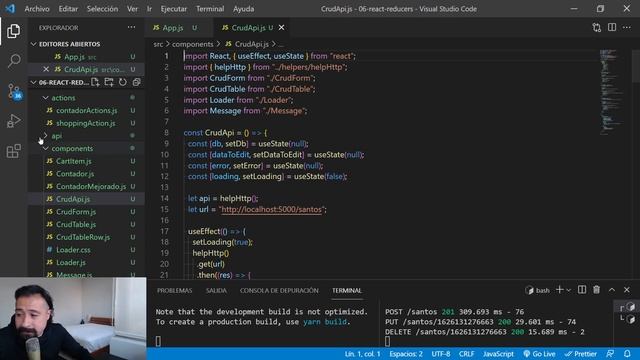640x360 pixels.
Task: Open contadorActions.js from explorer
Action: click(x=86, y=110)
